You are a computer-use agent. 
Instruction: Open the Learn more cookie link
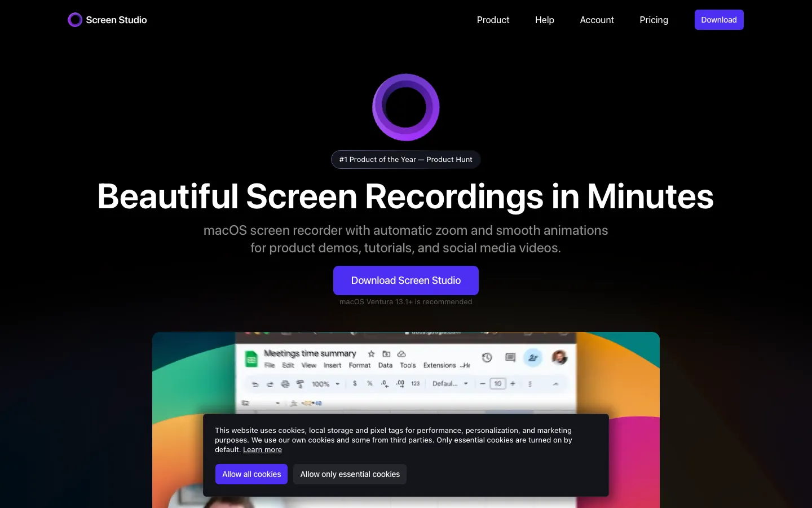tap(262, 450)
